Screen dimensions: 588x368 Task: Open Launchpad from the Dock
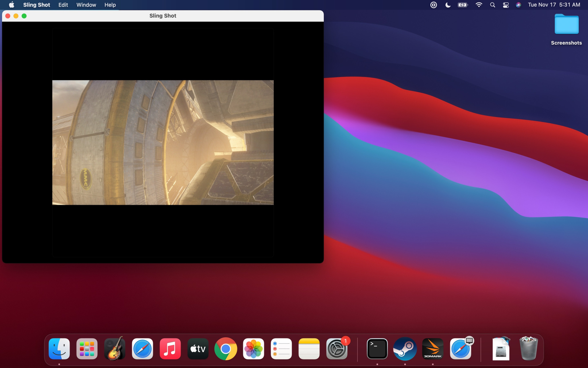pos(87,349)
